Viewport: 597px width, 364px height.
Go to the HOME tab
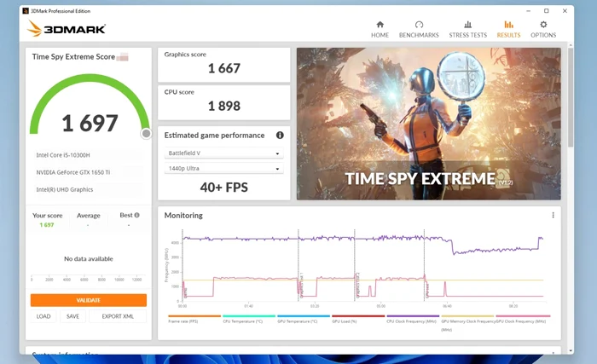[x=380, y=30]
